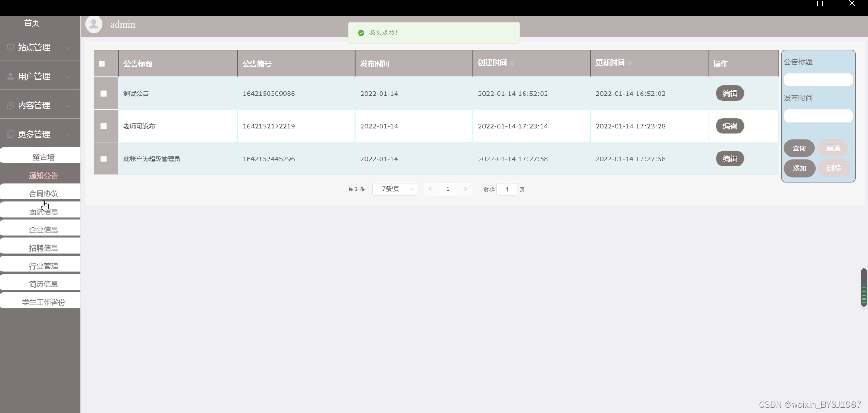This screenshot has width=868, height=413.
Task: Open the 首页 menu item
Action: pos(32,23)
